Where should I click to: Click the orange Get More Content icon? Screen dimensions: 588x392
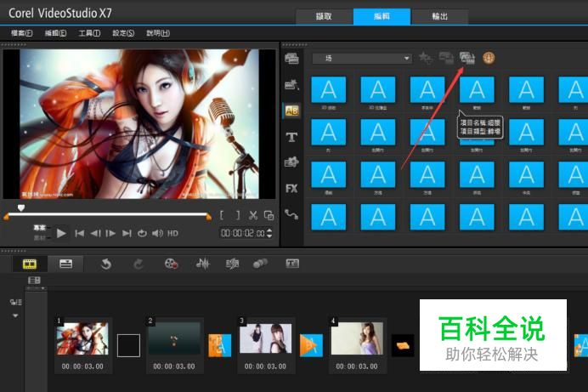[489, 58]
